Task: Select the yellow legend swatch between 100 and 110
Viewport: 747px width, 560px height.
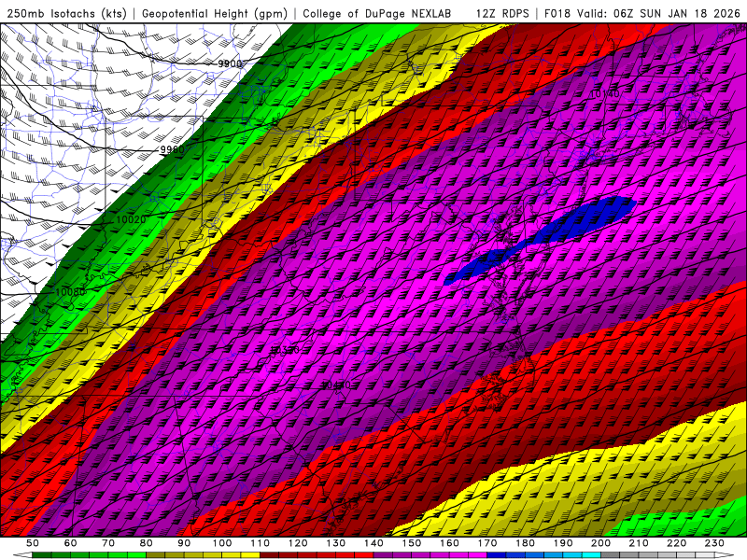Action: pyautogui.click(x=250, y=555)
